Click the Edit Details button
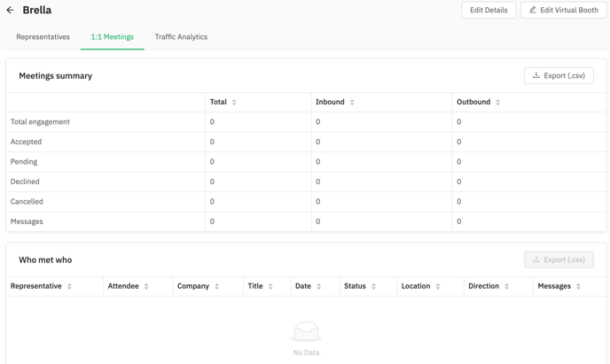Screen dimensions: 610x364 (489, 10)
